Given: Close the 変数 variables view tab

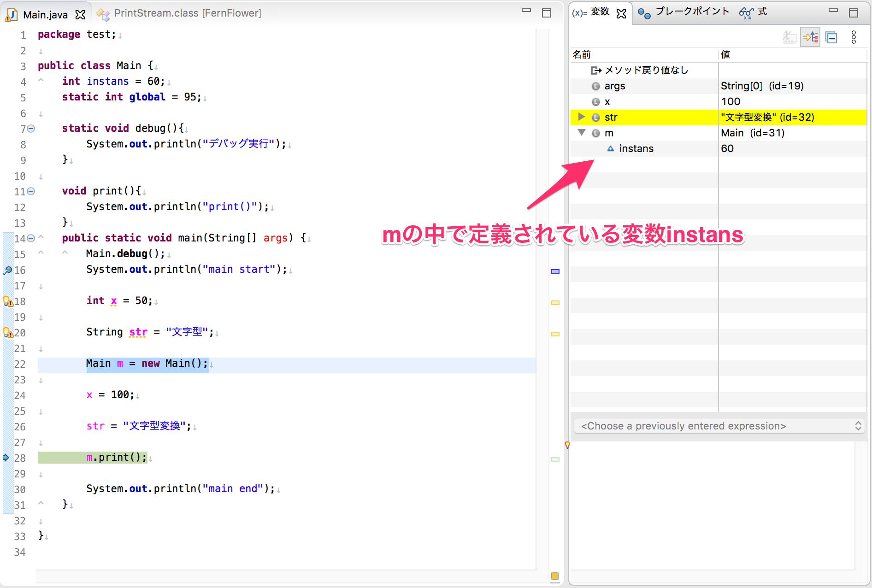Looking at the screenshot, I should (622, 13).
